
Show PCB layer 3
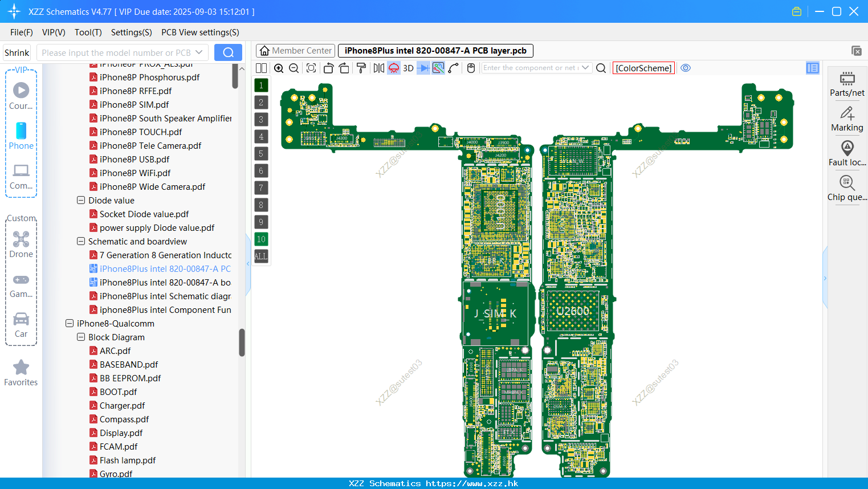pyautogui.click(x=261, y=120)
